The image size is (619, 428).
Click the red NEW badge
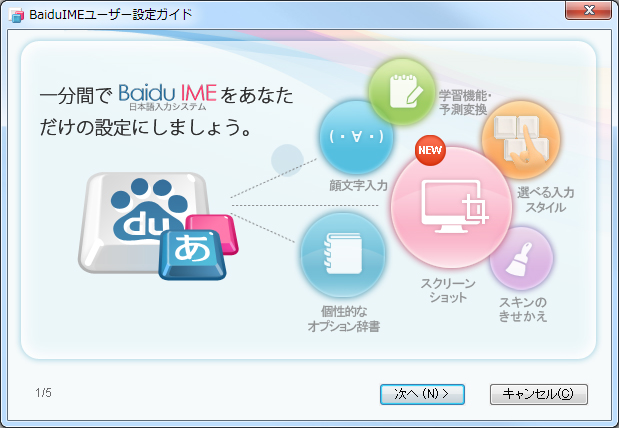click(x=430, y=150)
